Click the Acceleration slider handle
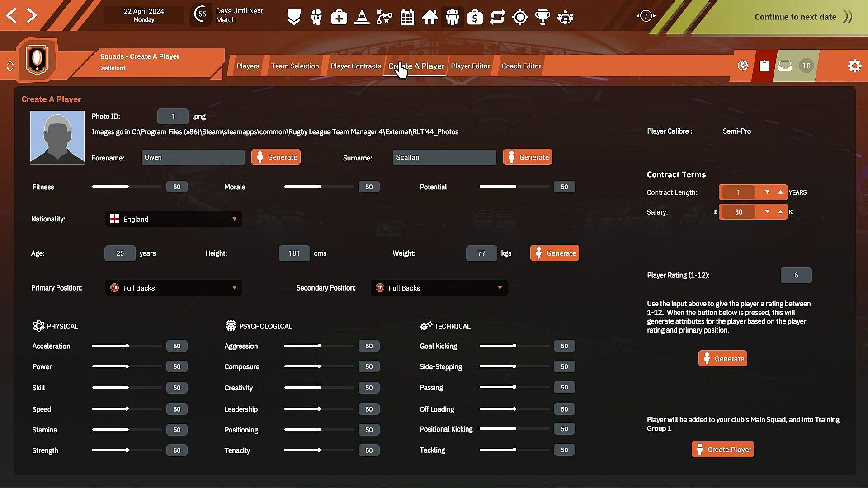Viewport: 868px width, 488px height. point(127,346)
